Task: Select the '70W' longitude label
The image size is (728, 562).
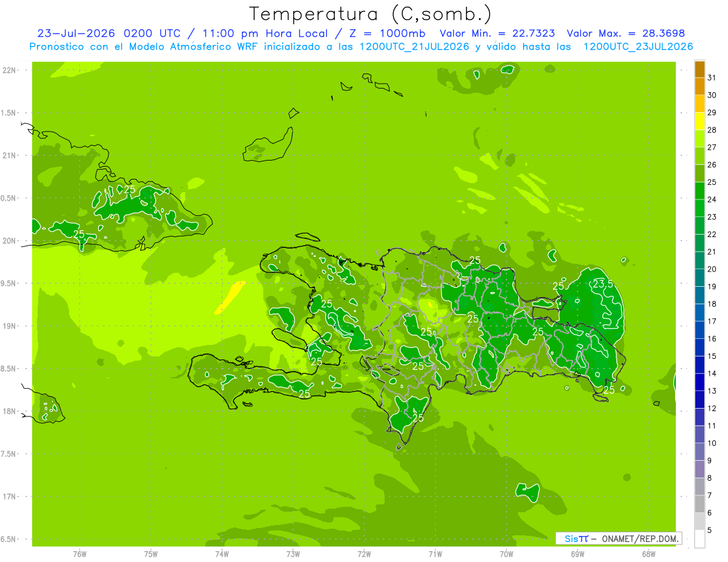Action: point(507,554)
